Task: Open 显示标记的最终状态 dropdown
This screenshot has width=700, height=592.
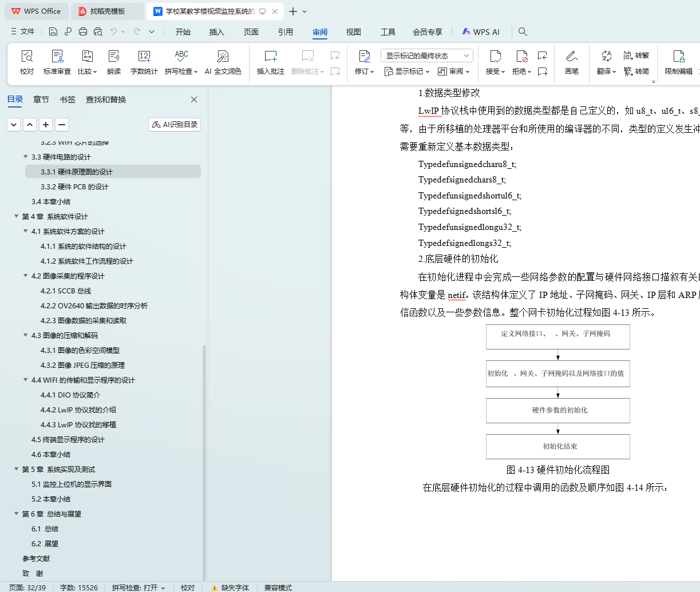Action: (426, 55)
